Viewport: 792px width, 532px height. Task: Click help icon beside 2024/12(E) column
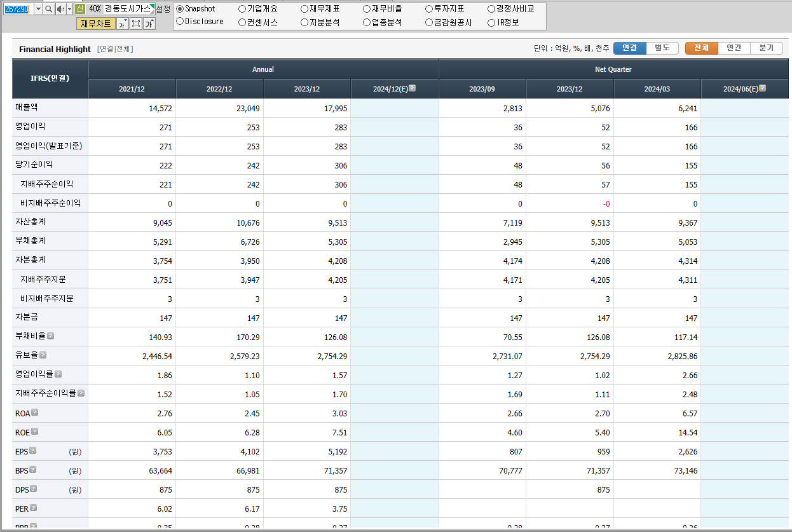click(x=413, y=88)
